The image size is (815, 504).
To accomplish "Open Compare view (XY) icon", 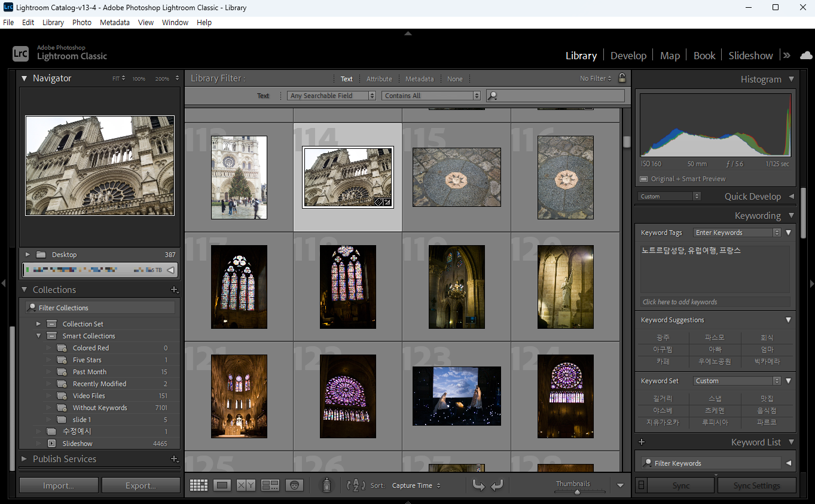I will point(246,485).
